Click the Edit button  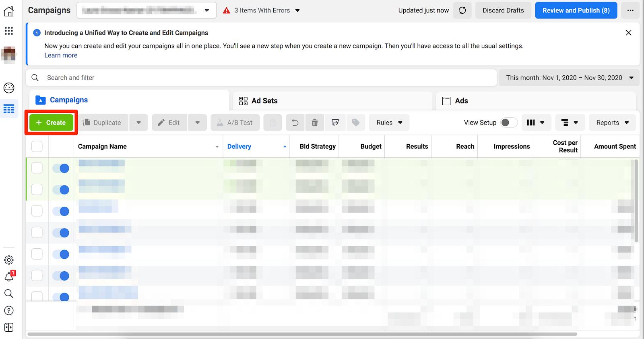pyautogui.click(x=169, y=123)
